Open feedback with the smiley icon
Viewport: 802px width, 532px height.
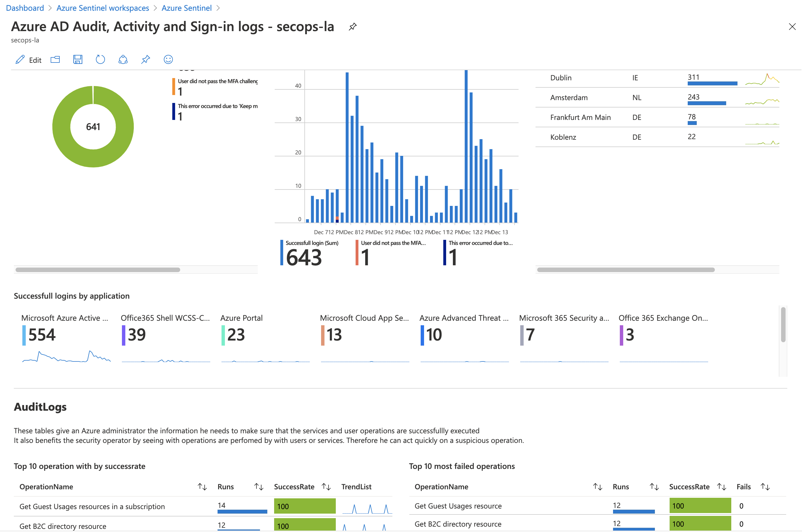coord(168,59)
